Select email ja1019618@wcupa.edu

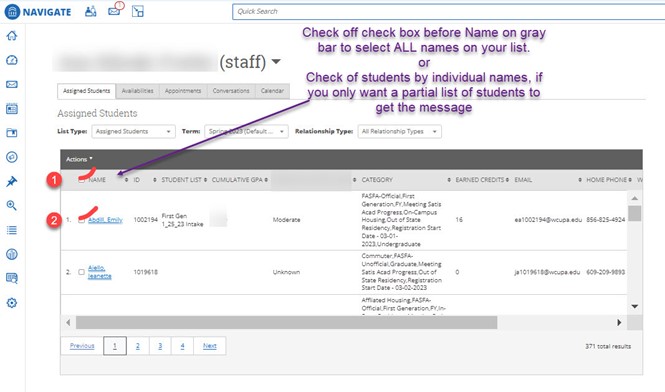coord(547,272)
